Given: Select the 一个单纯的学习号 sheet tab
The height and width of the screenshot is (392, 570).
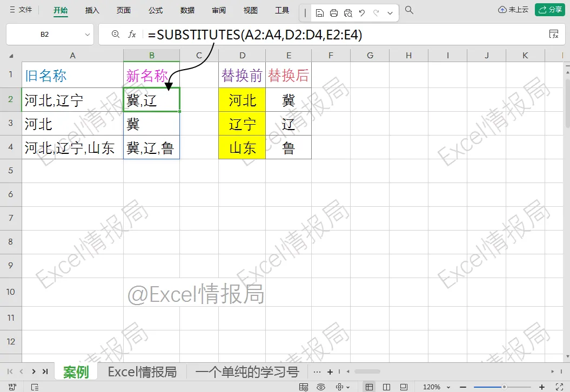Looking at the screenshot, I should (247, 371).
